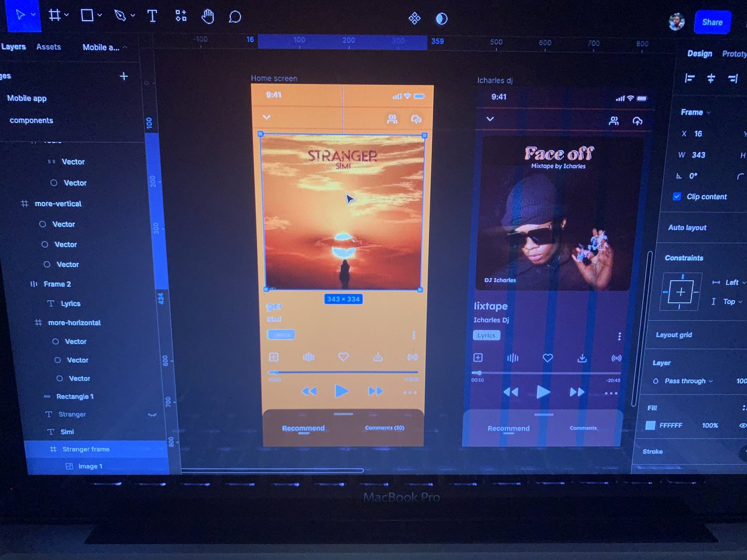The width and height of the screenshot is (747, 560).
Task: Click download icon in Icharles dj frame
Action: pyautogui.click(x=582, y=358)
